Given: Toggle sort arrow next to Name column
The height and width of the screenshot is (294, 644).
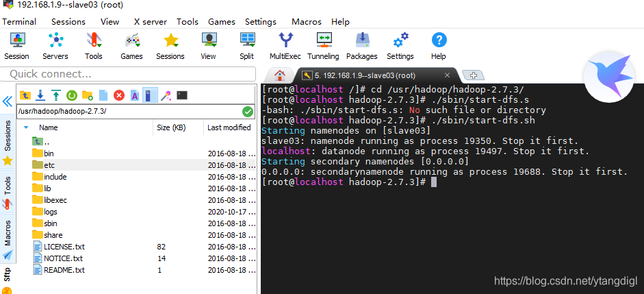Looking at the screenshot, I should pyautogui.click(x=26, y=127).
